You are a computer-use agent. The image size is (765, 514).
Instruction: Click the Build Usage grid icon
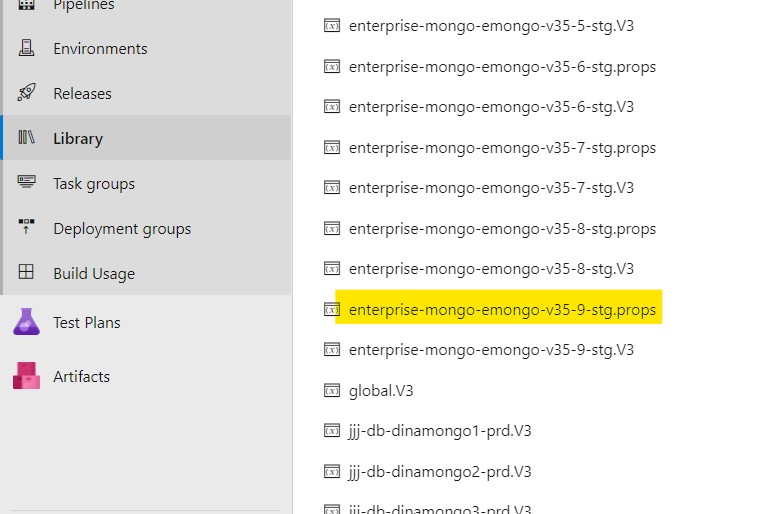(x=27, y=273)
